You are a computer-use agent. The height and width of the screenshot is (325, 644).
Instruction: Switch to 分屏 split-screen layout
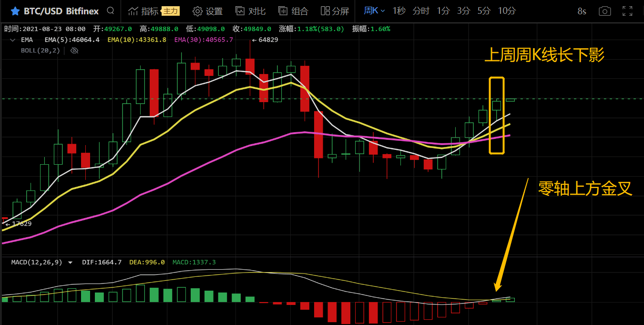click(x=335, y=11)
